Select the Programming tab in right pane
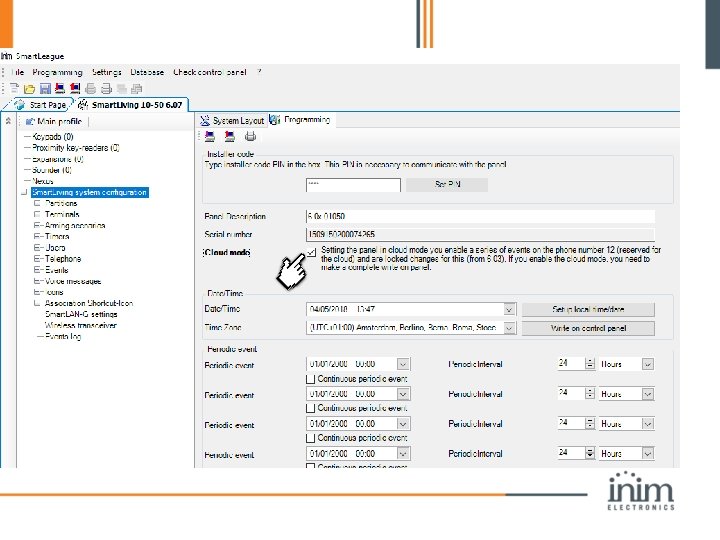Screen dimensions: 720x540 300,120
